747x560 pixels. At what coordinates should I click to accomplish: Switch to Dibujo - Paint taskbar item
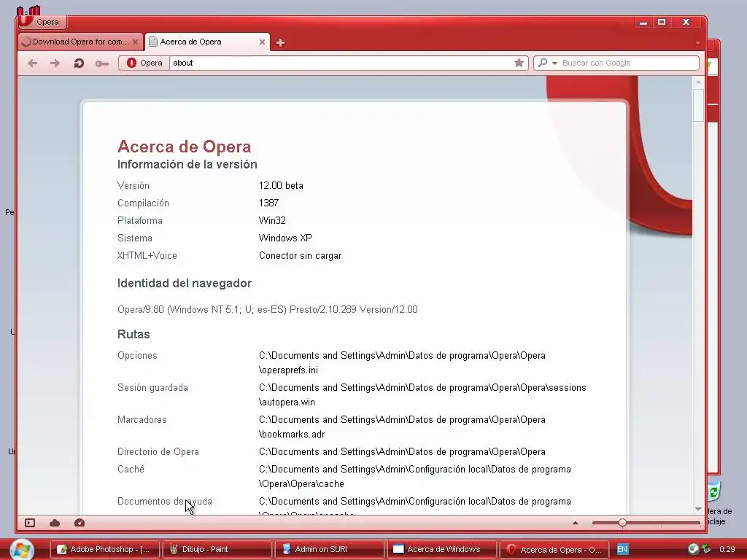click(x=217, y=550)
